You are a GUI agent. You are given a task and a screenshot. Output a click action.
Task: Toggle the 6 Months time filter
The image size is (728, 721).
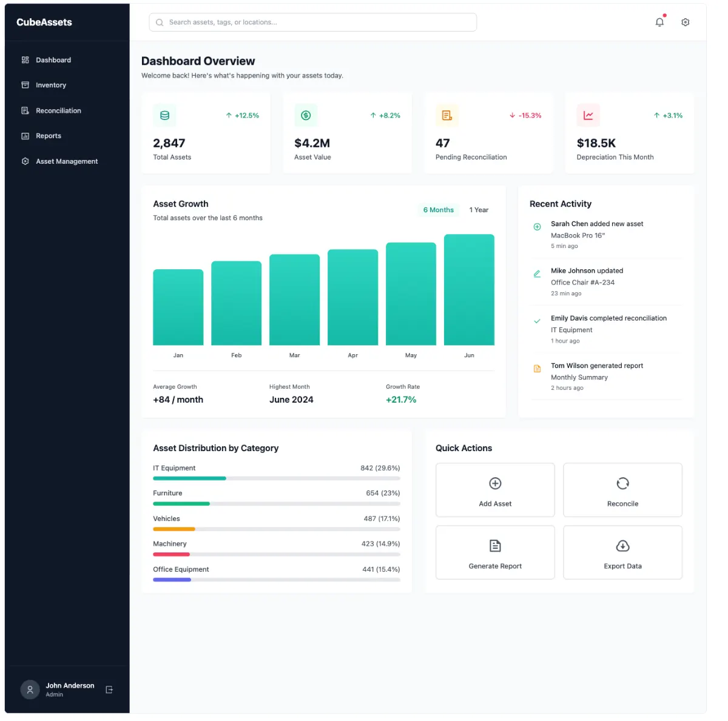click(x=437, y=210)
